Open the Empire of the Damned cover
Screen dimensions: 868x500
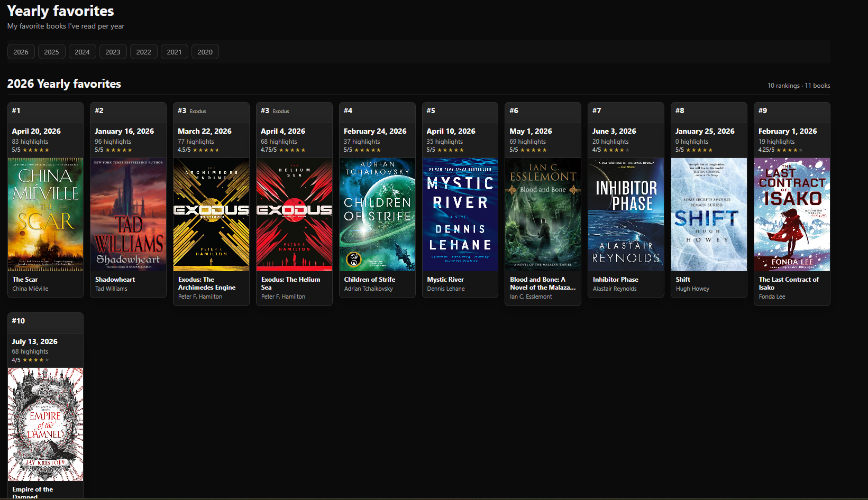click(45, 424)
